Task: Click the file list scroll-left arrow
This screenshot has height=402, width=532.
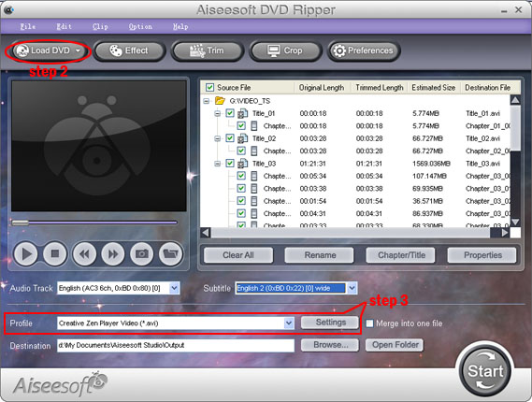Action: (206, 233)
